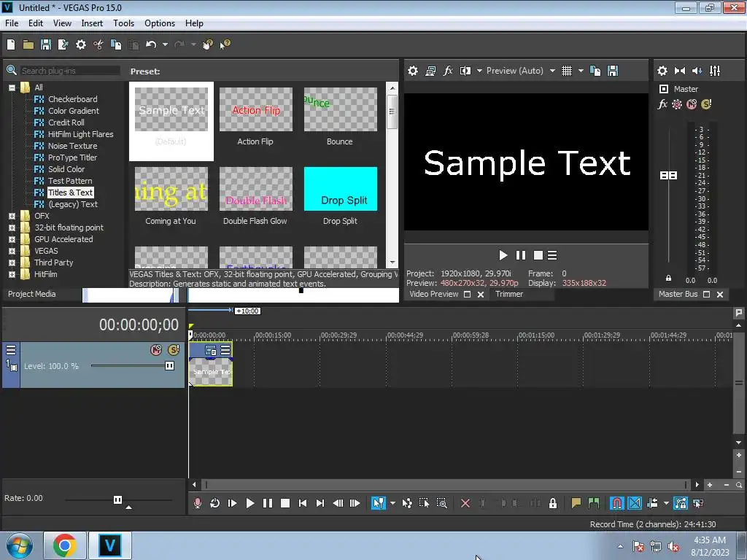Screen dimensions: 747x560
Task: Play the timeline from cursor
Action: [x=250, y=503]
